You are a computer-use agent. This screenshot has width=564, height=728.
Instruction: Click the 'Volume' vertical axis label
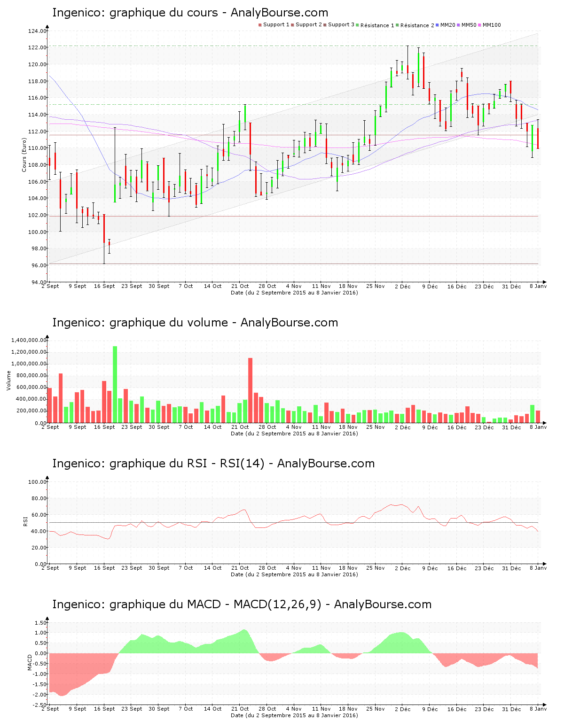[8, 380]
